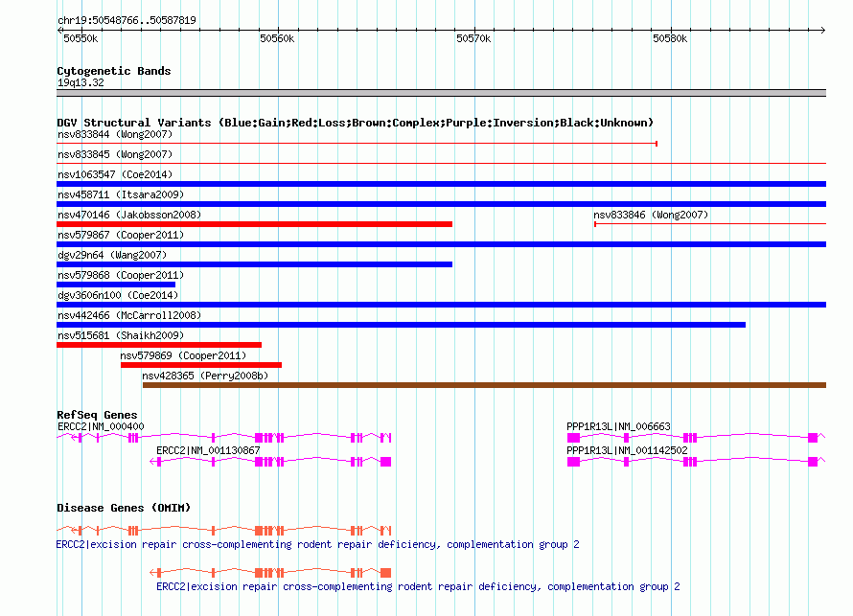Click the 50550k ruler tick label
Viewport: 853px width, 616px height.
point(81,38)
